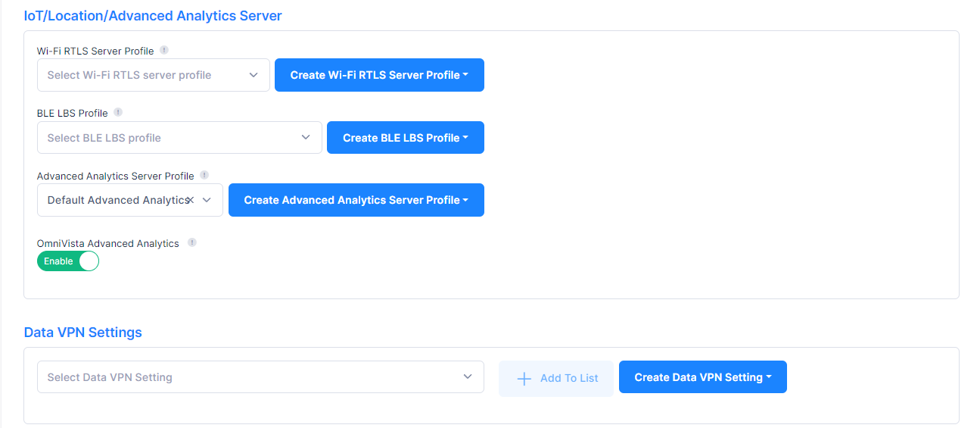Screen dimensions: 980x428
Task: Click info icon beside Wi-Fi RTLS Server Profile
Action: click(x=164, y=51)
